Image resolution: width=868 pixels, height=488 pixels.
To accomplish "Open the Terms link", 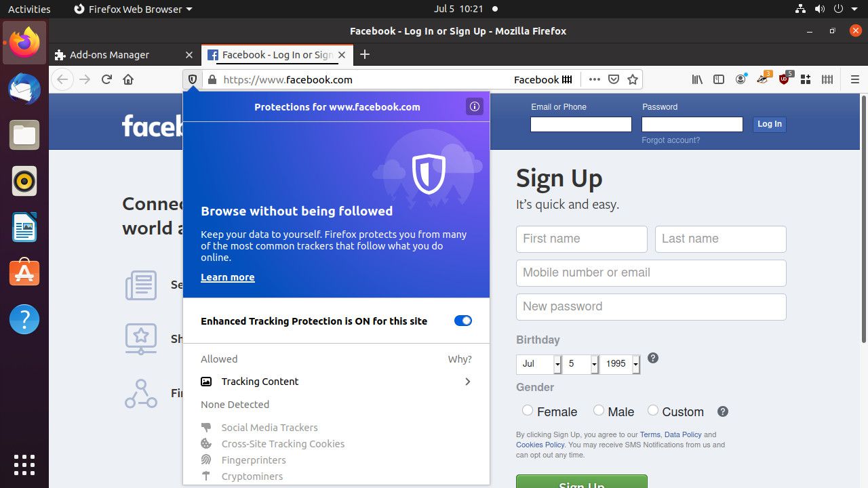I will pos(650,434).
